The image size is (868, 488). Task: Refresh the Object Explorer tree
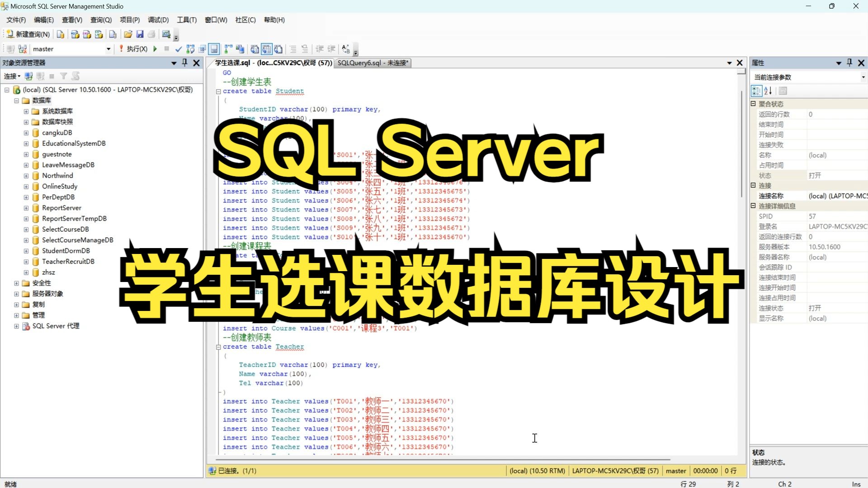(x=75, y=76)
